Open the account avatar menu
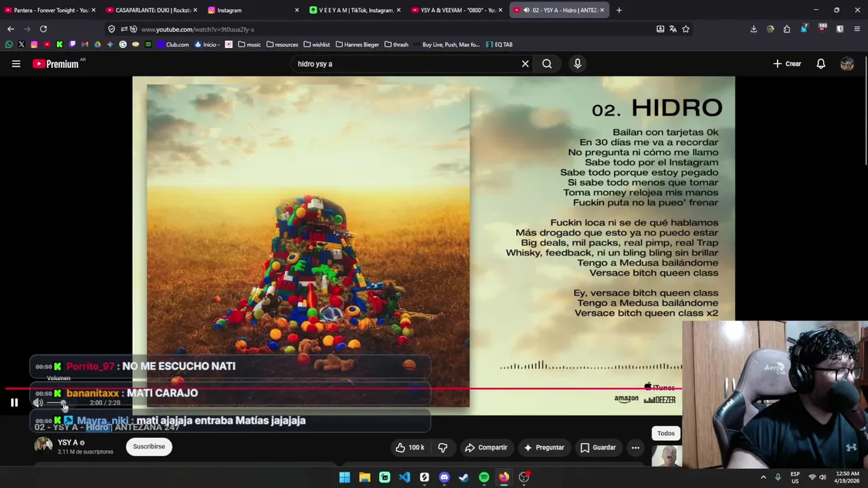 pos(847,64)
